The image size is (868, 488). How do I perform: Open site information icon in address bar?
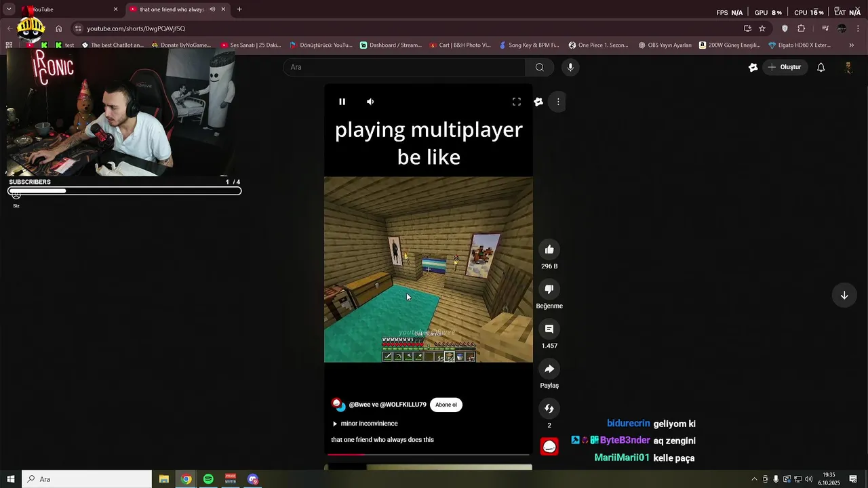78,28
